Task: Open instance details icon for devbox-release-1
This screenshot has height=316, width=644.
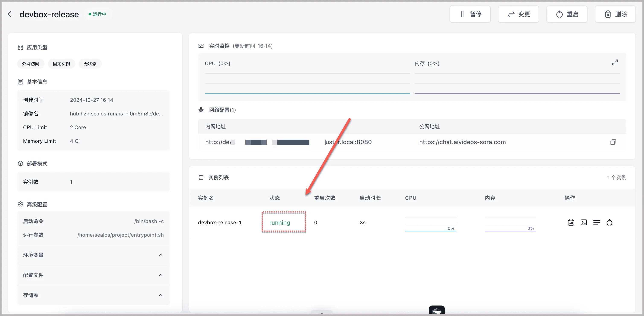Action: coord(571,222)
